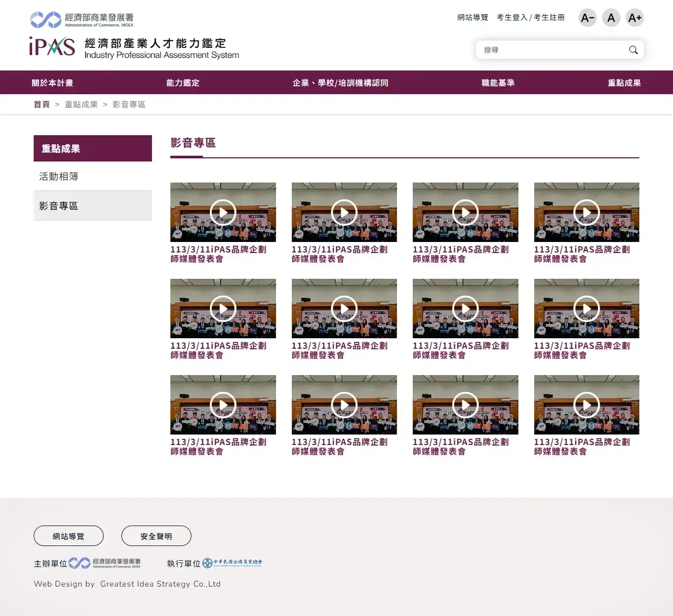Open second row second video title link

point(340,350)
